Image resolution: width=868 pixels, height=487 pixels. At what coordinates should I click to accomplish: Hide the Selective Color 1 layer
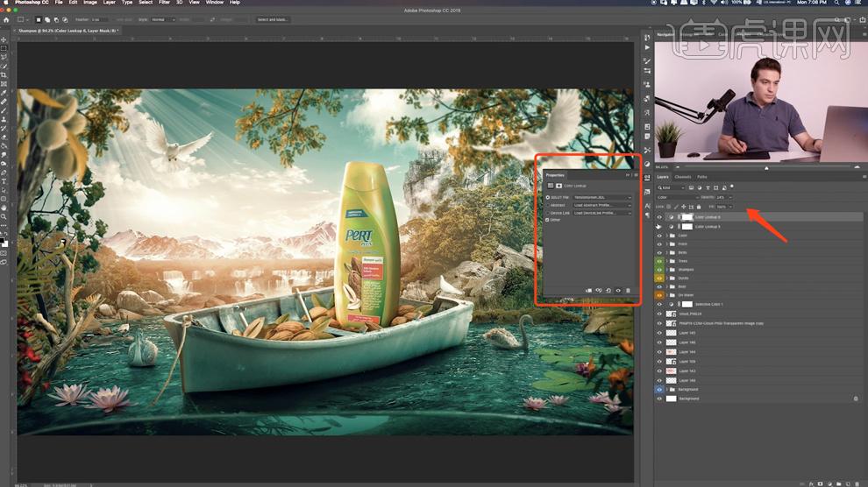click(x=659, y=304)
